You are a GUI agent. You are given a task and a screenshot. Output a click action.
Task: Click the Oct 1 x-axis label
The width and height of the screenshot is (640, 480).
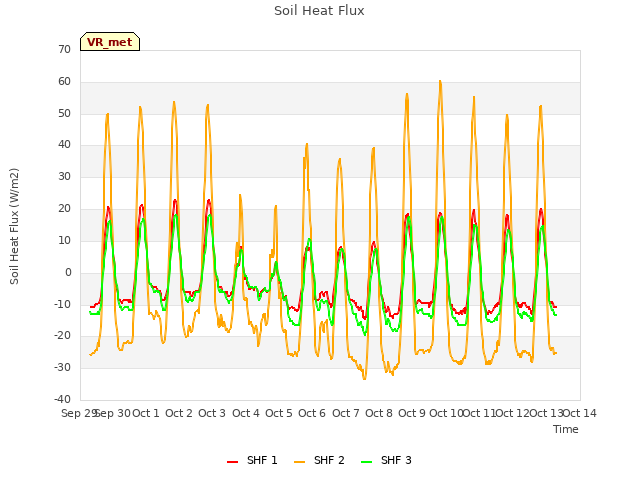coord(146,413)
